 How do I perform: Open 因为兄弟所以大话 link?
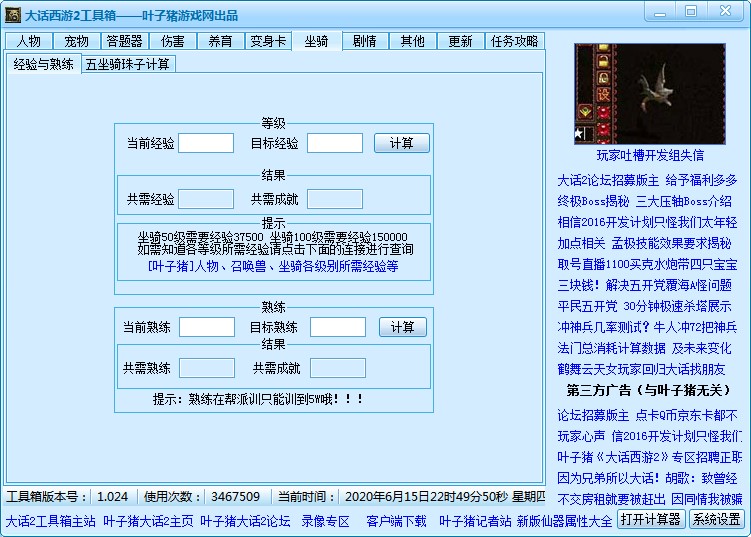point(647,479)
